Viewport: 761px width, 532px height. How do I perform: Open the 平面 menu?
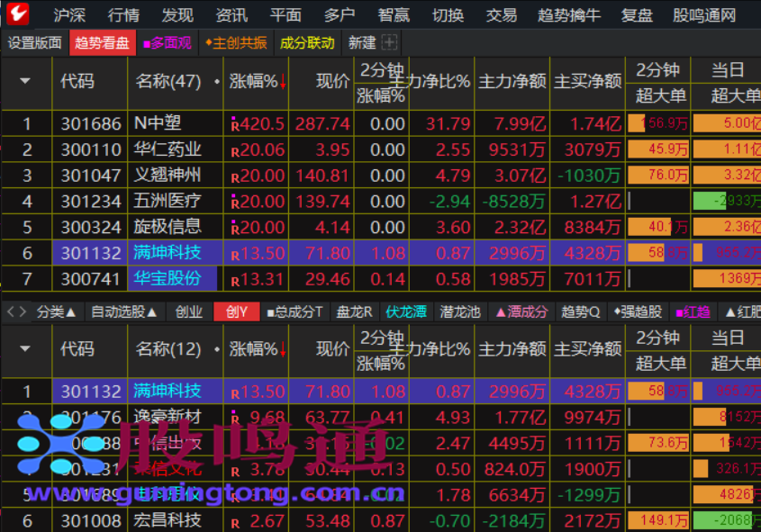point(285,15)
